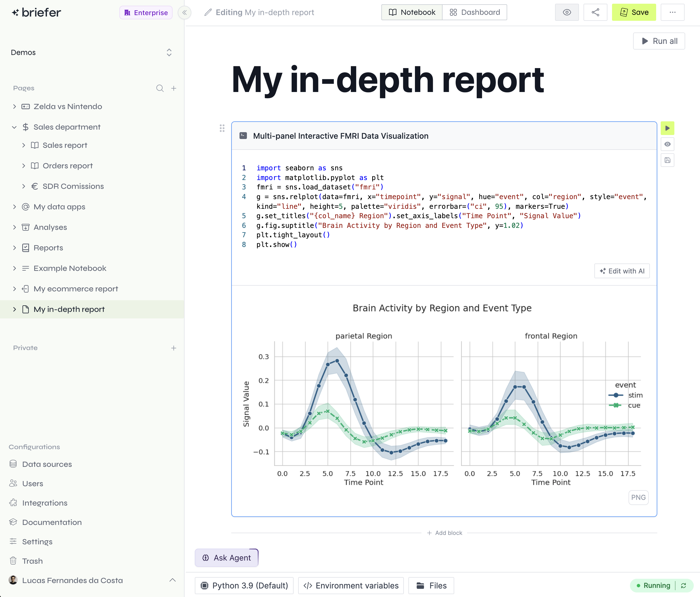Expand the Zelda vs Nintendo page
Viewport: 700px width, 597px height.
click(x=14, y=107)
